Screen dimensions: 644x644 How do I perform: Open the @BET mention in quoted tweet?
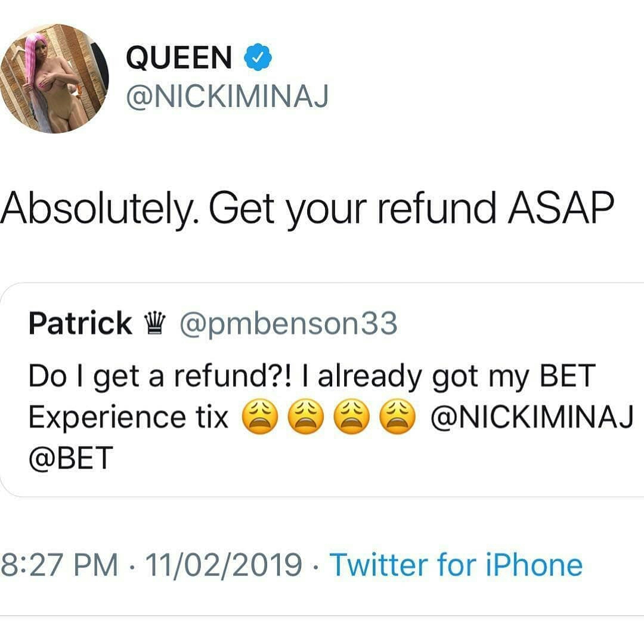70,457
